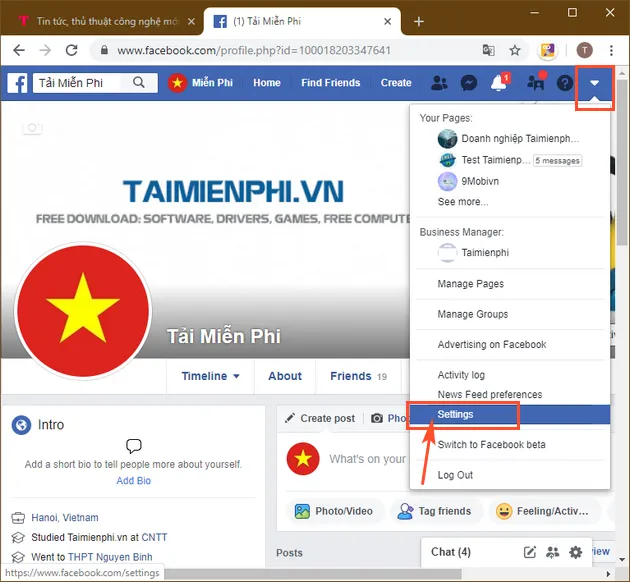Open the Friends 19 tab

(x=358, y=376)
